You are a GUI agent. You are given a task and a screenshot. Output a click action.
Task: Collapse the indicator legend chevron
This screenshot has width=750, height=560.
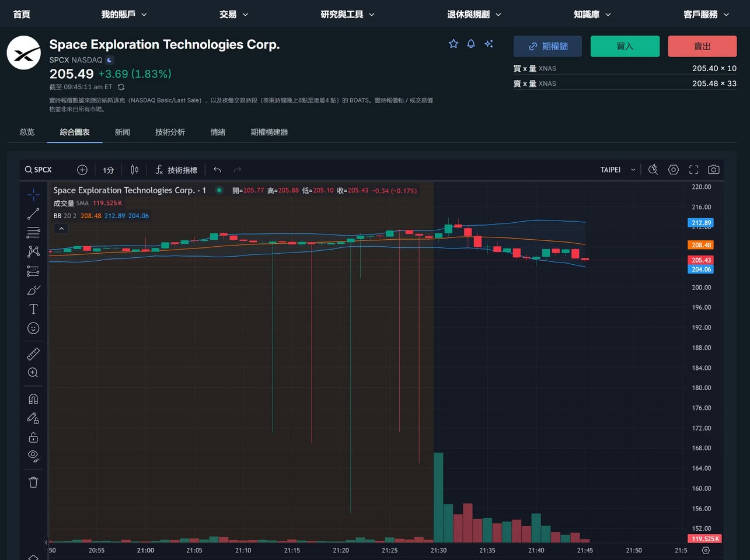click(x=61, y=229)
